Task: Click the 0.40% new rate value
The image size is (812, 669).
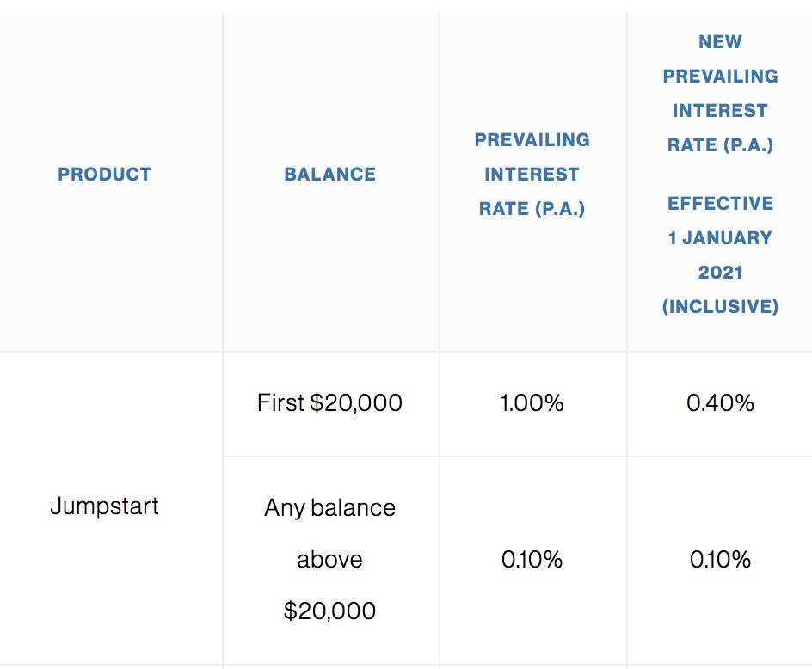Action: pyautogui.click(x=720, y=402)
